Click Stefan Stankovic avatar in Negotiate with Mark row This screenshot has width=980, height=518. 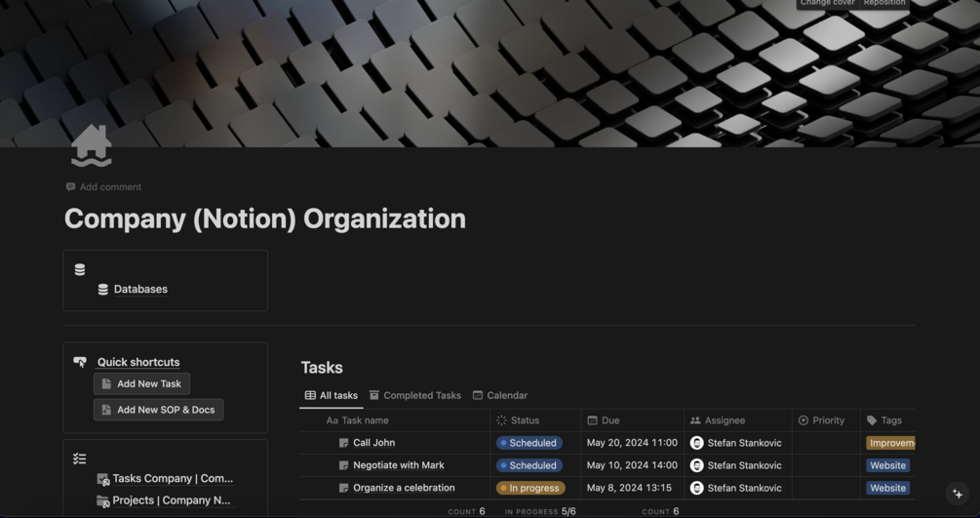point(697,465)
